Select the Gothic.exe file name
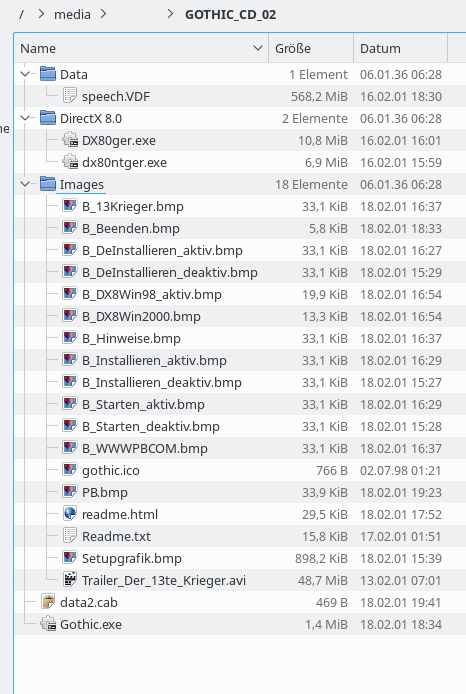The width and height of the screenshot is (466, 694). 91,625
